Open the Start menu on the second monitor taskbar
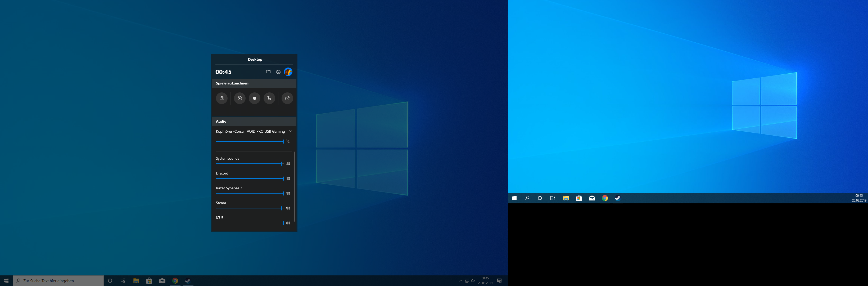The height and width of the screenshot is (286, 868). pos(514,198)
